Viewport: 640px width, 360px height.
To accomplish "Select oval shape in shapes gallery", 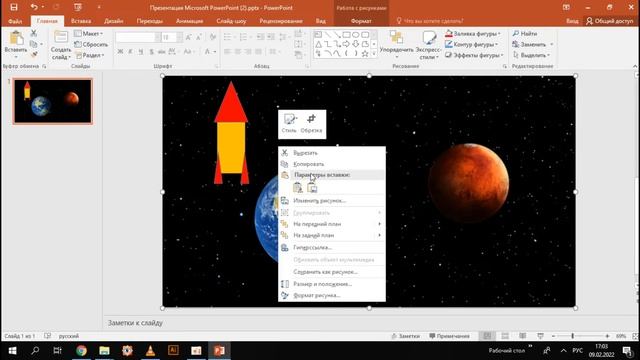I will pos(356,35).
